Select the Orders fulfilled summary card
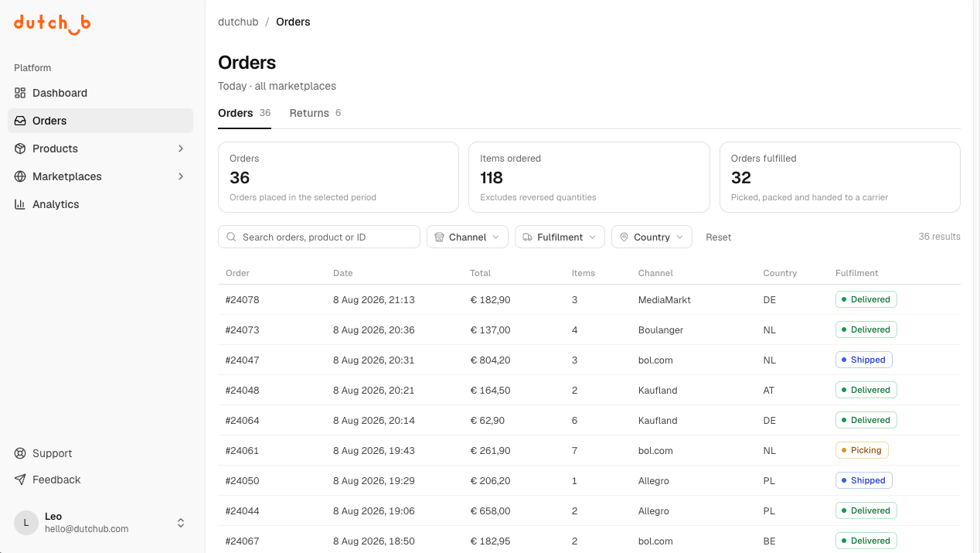The height and width of the screenshot is (553, 980). pos(840,177)
